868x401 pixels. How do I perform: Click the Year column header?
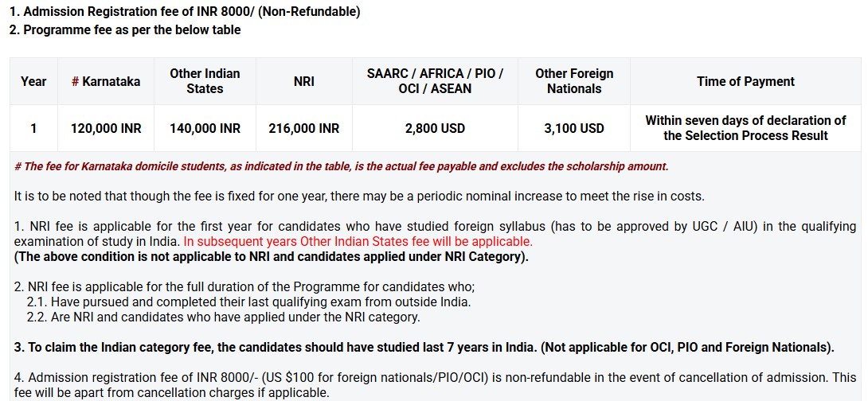33,81
